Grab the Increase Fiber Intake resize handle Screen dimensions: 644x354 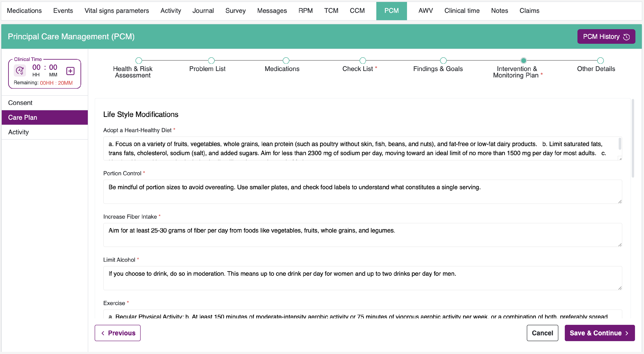coord(620,245)
